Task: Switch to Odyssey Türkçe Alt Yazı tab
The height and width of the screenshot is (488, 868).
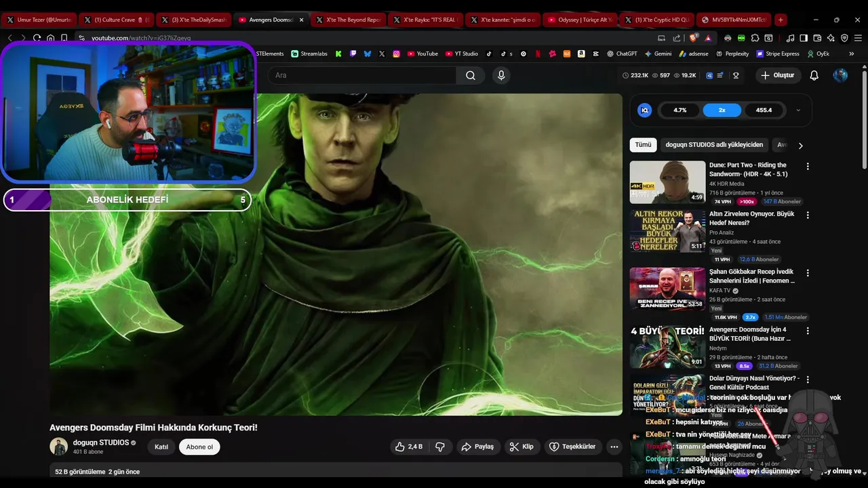Action: tap(580, 20)
